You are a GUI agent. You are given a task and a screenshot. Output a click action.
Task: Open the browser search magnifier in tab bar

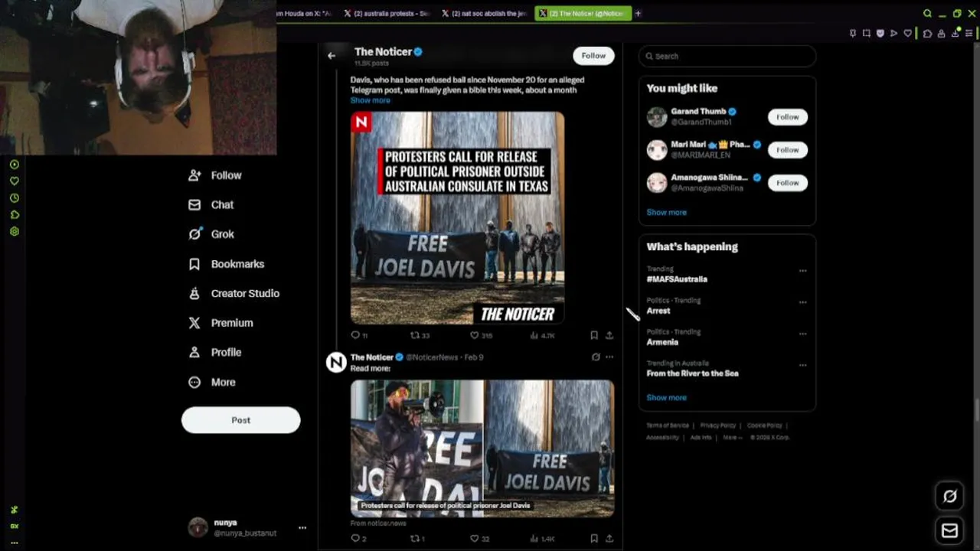(x=927, y=13)
